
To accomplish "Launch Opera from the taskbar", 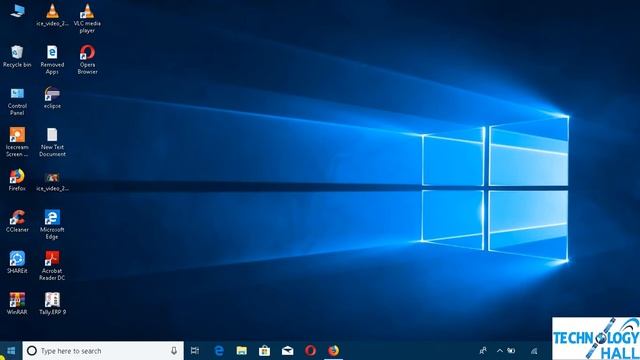I will [310, 351].
